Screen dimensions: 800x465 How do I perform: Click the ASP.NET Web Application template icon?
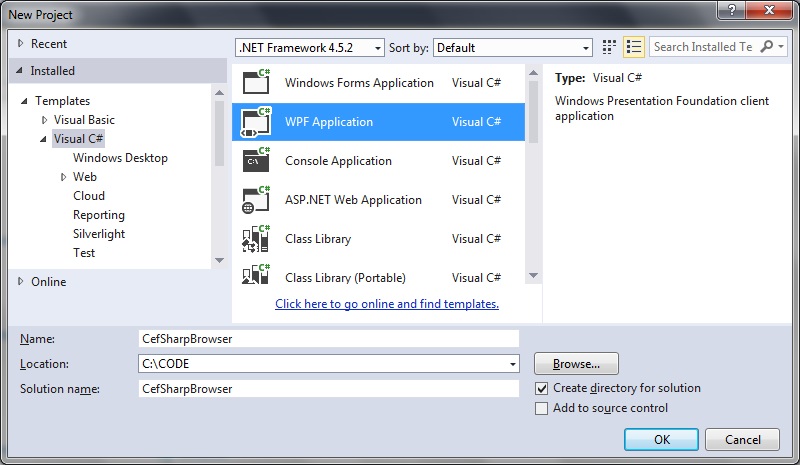pos(256,200)
